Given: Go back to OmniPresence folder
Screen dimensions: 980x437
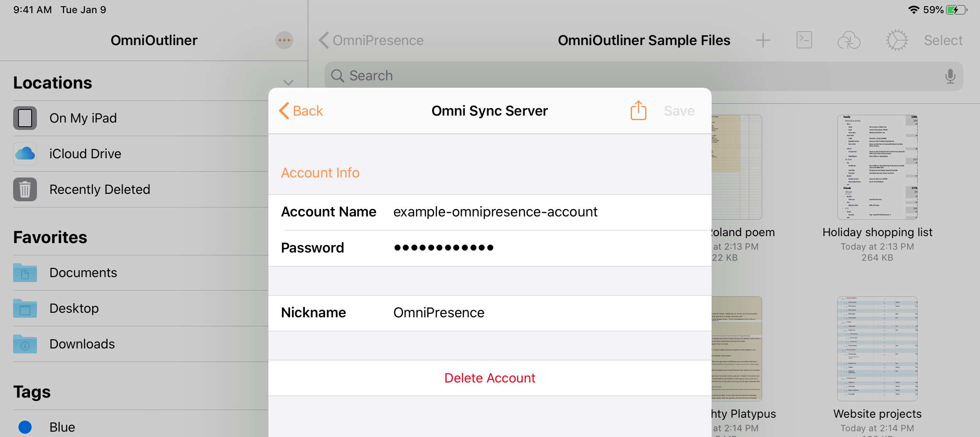Looking at the screenshot, I should 371,40.
